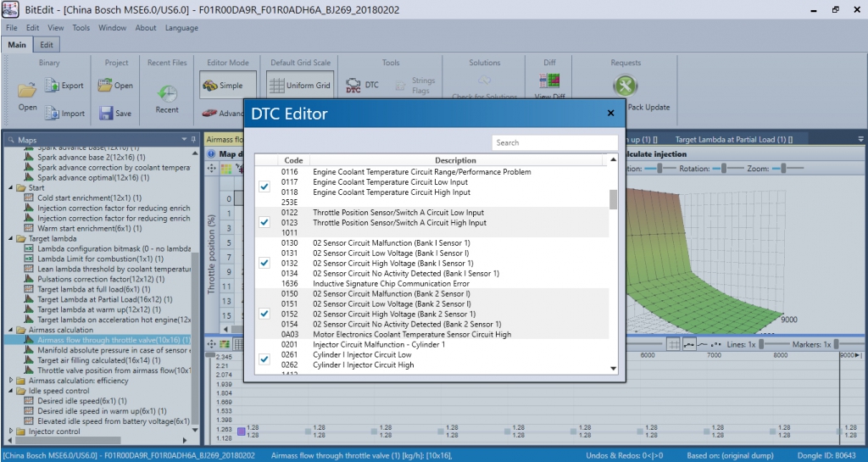The width and height of the screenshot is (868, 462).
Task: Select Cold start enrichment(12x1) map
Action: click(89, 198)
